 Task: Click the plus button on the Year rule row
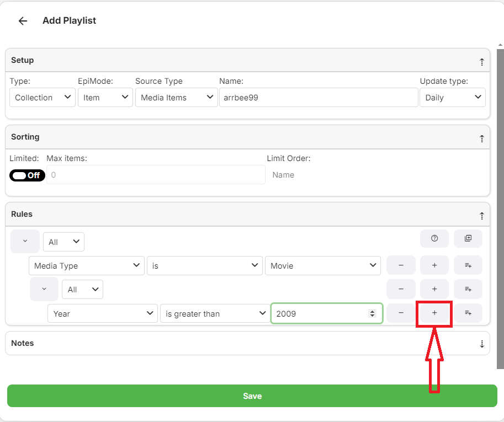click(434, 313)
